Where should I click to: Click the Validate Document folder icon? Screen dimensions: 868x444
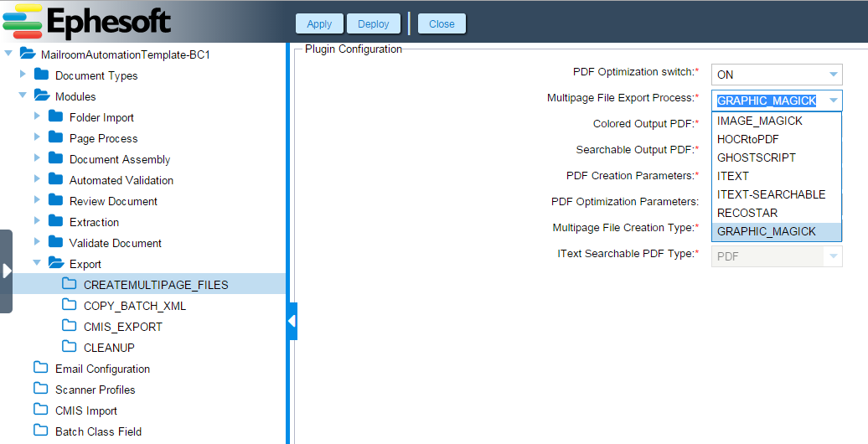click(x=55, y=242)
